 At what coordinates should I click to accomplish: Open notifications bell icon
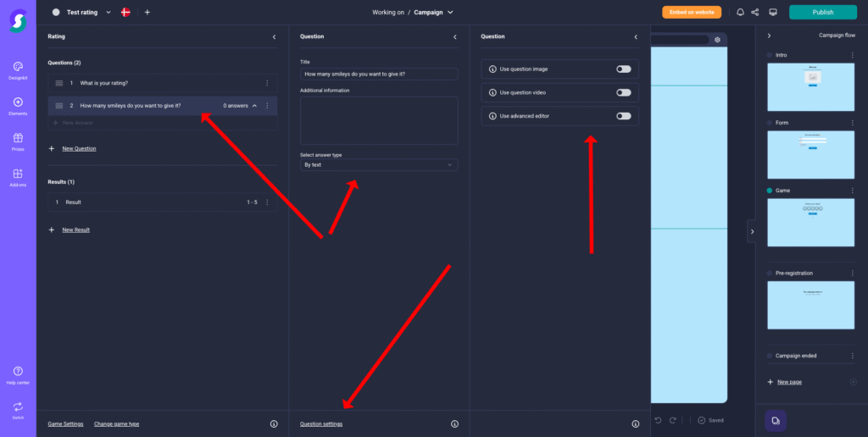740,12
